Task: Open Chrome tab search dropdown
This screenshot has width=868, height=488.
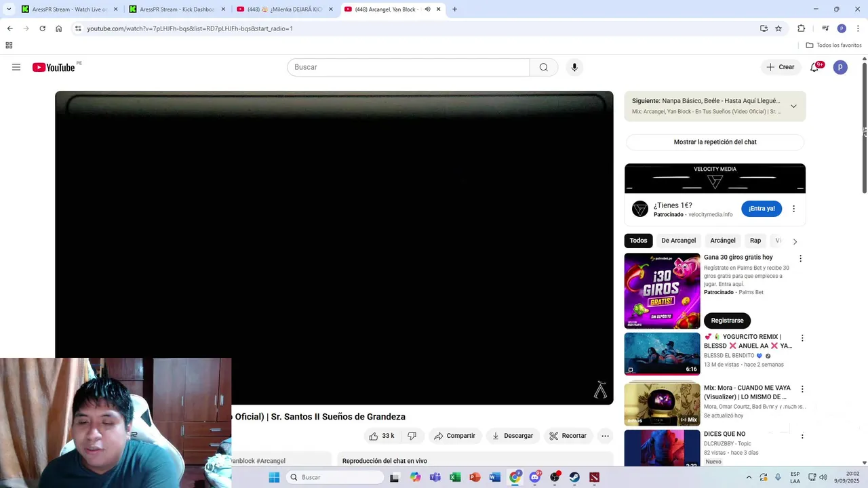Action: 9,9
